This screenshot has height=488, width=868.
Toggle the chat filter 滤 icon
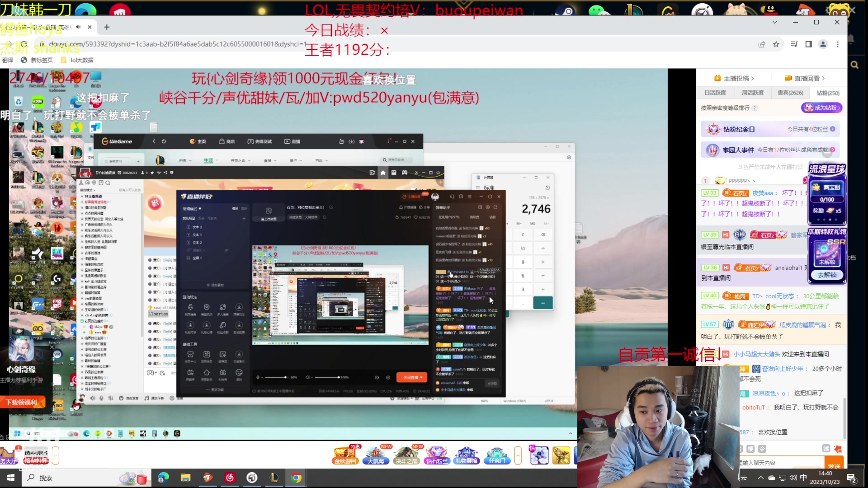826,449
